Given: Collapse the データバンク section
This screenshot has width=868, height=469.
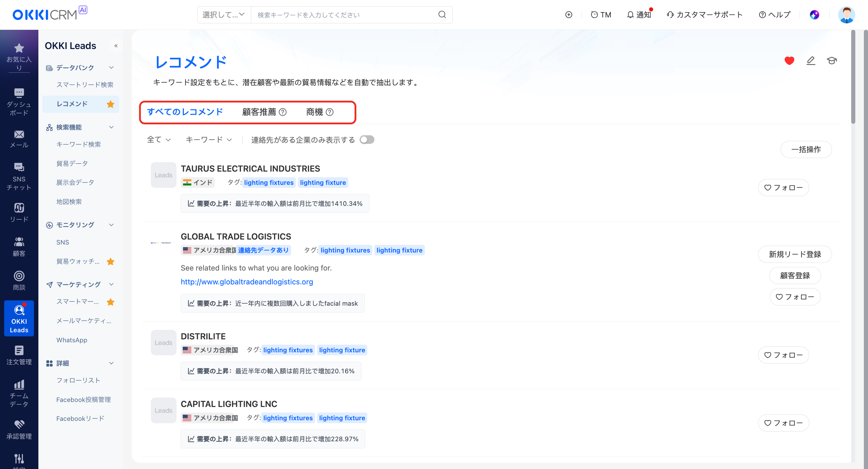Looking at the screenshot, I should click(x=111, y=67).
